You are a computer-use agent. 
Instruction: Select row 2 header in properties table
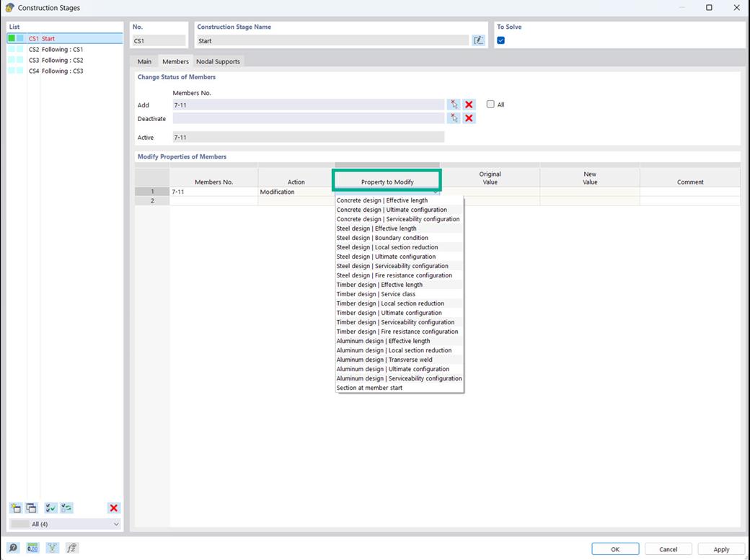152,201
